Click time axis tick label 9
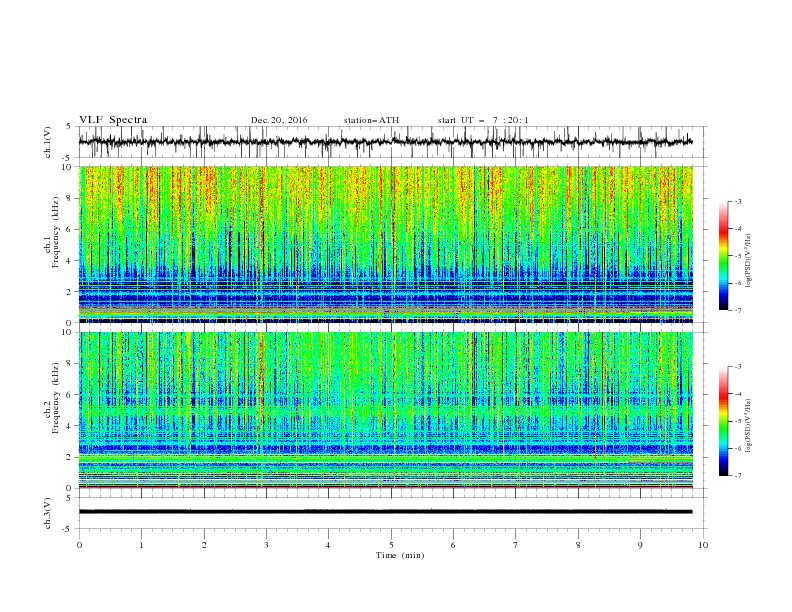The height and width of the screenshot is (612, 792). [640, 545]
